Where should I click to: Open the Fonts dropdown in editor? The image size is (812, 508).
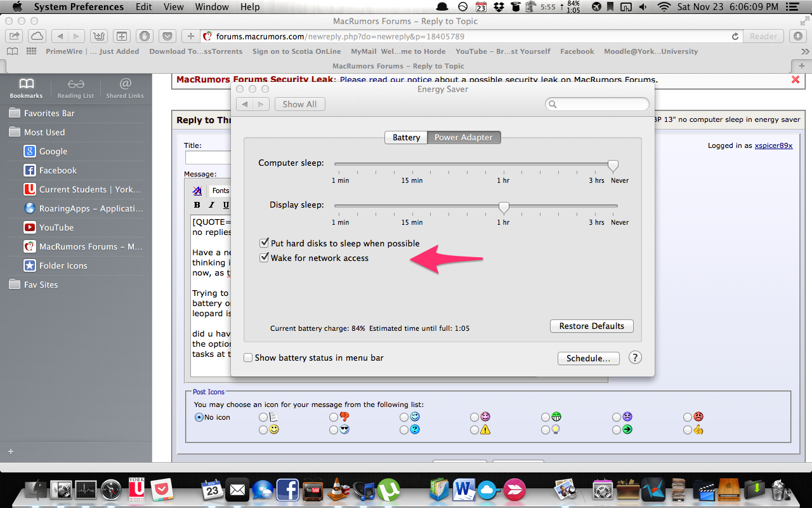point(220,190)
